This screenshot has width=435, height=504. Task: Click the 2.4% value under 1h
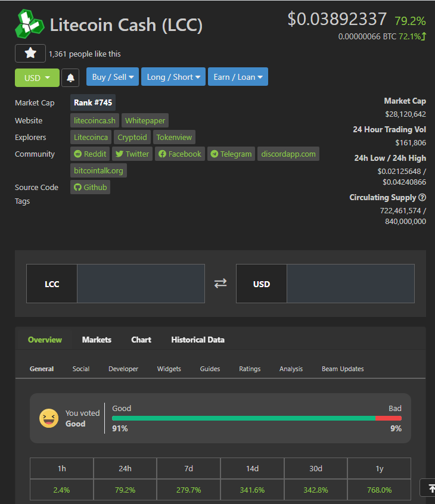[x=62, y=490]
